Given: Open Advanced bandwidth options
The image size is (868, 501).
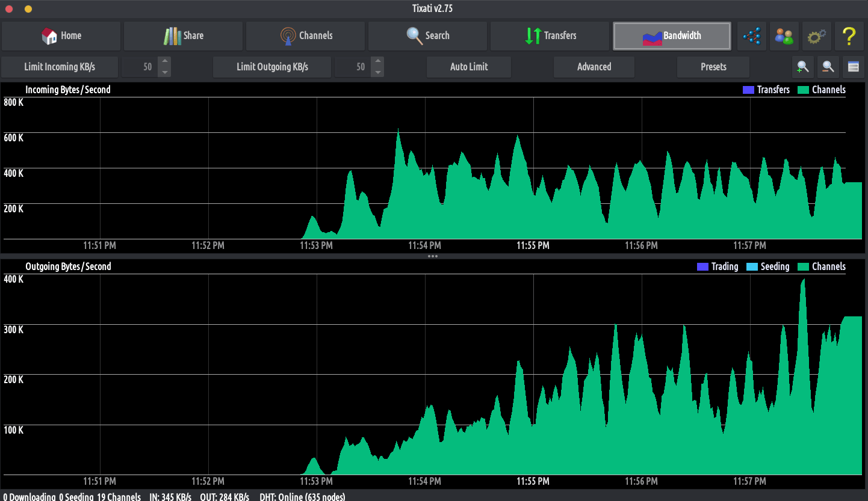Looking at the screenshot, I should tap(594, 67).
